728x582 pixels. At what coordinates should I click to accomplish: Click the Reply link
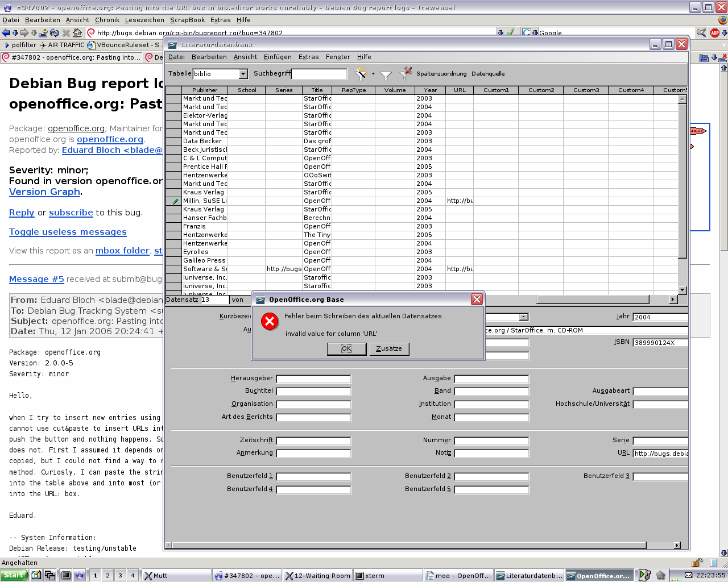[x=22, y=213]
